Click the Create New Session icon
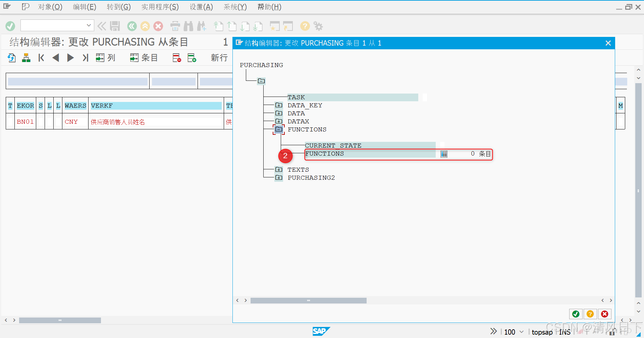The width and height of the screenshot is (644, 338). tap(275, 26)
